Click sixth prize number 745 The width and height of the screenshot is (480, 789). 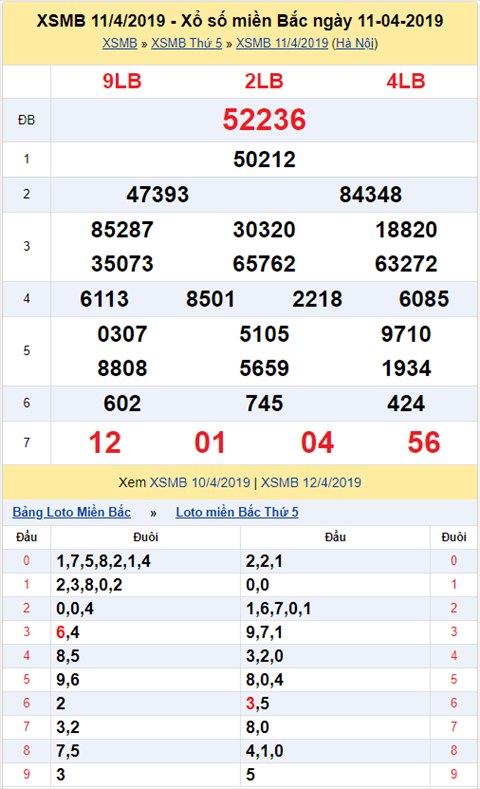click(x=264, y=404)
